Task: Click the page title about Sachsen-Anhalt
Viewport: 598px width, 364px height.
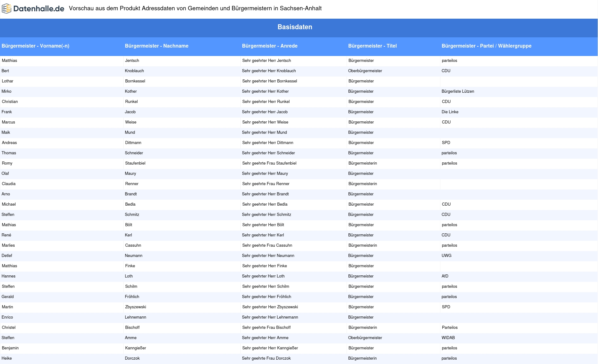Action: (x=195, y=8)
